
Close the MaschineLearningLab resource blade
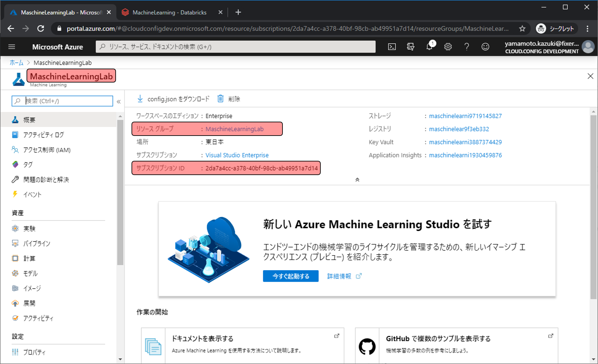click(590, 76)
